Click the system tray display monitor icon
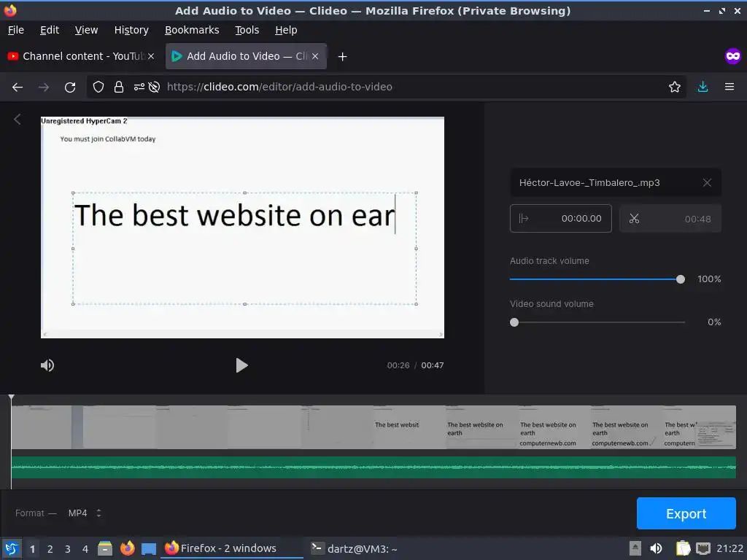 point(703,548)
